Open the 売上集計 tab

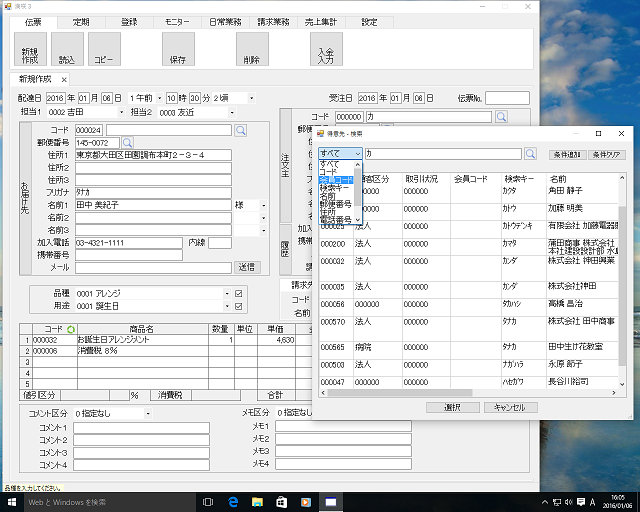pos(321,22)
